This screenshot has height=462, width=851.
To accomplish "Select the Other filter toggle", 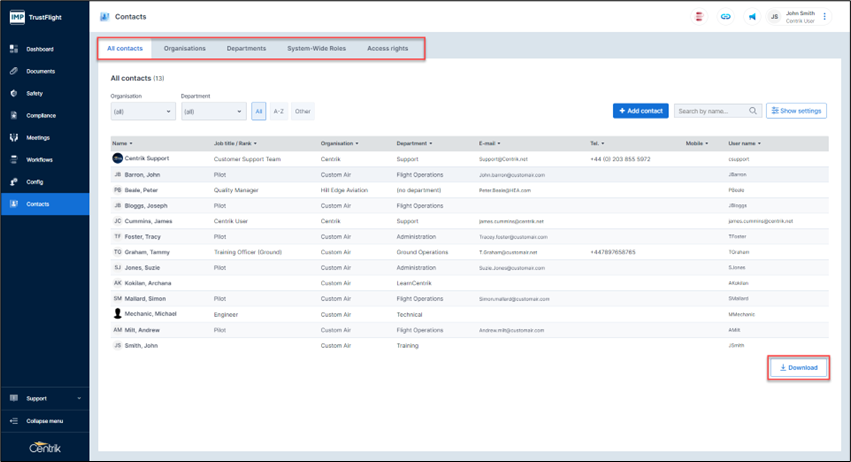I will click(x=303, y=111).
